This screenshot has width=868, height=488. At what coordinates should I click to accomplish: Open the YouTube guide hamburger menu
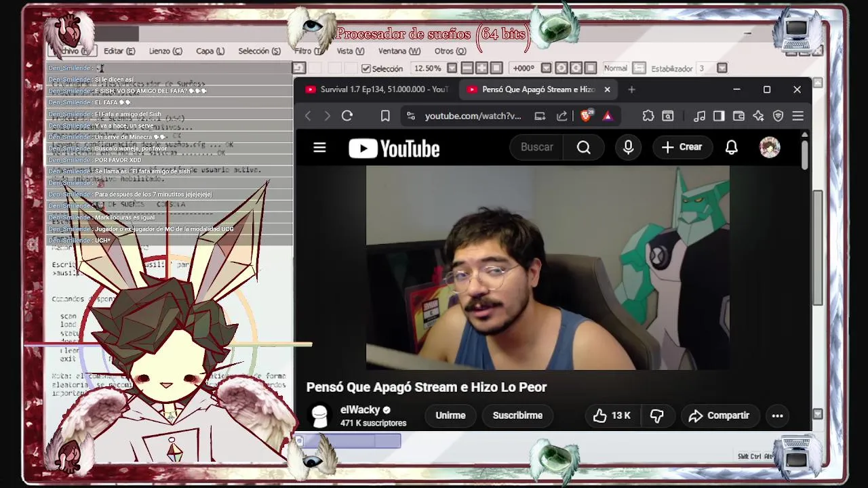click(319, 147)
